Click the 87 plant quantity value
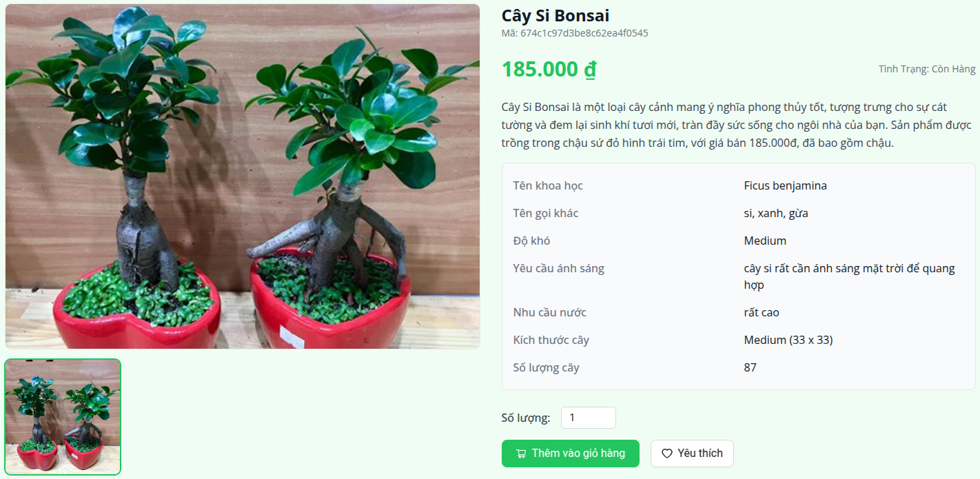 point(751,368)
